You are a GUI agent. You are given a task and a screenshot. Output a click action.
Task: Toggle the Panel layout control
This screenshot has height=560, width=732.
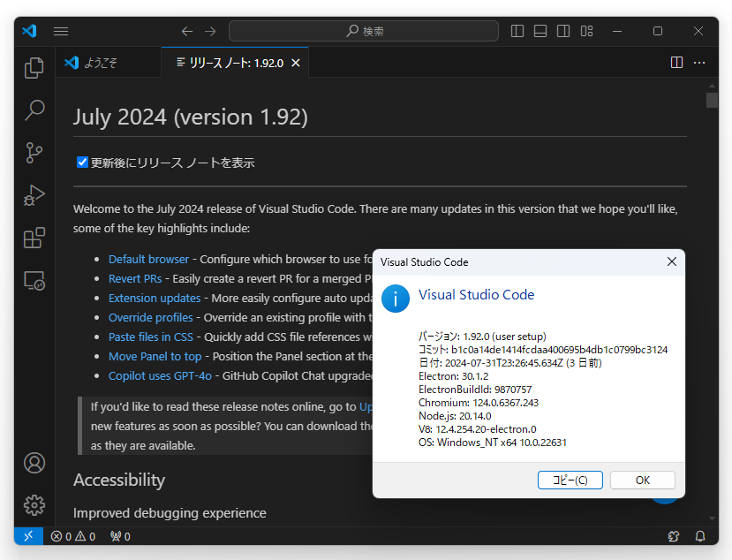pyautogui.click(x=540, y=30)
